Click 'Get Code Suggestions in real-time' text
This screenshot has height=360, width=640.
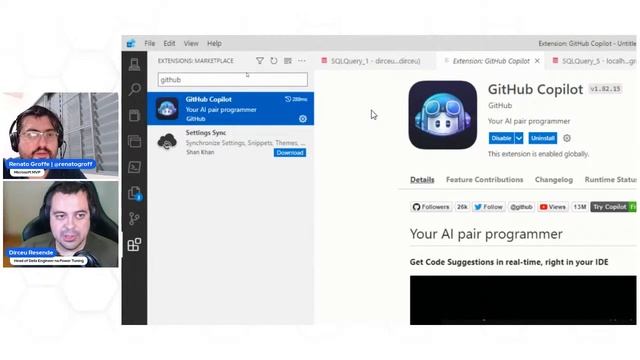509,262
